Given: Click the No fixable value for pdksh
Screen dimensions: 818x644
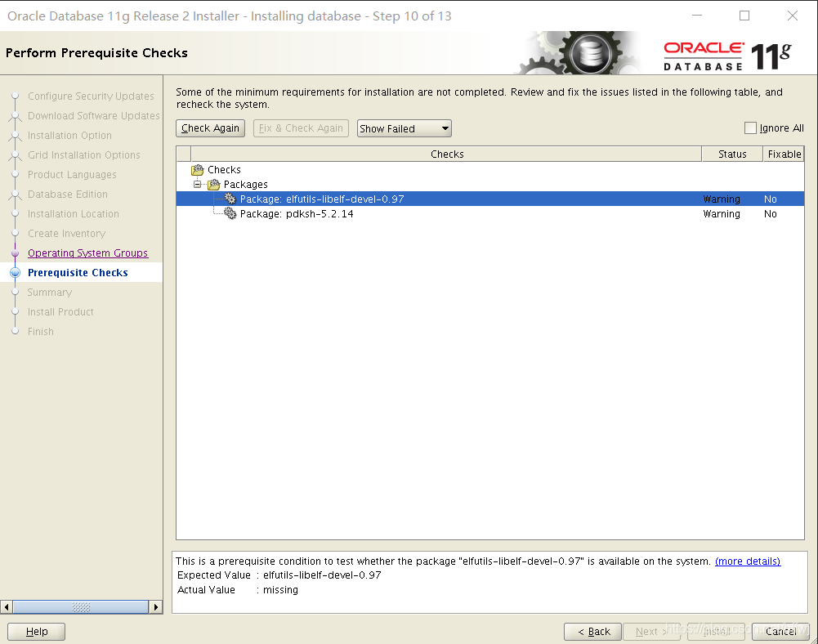Looking at the screenshot, I should click(771, 213).
